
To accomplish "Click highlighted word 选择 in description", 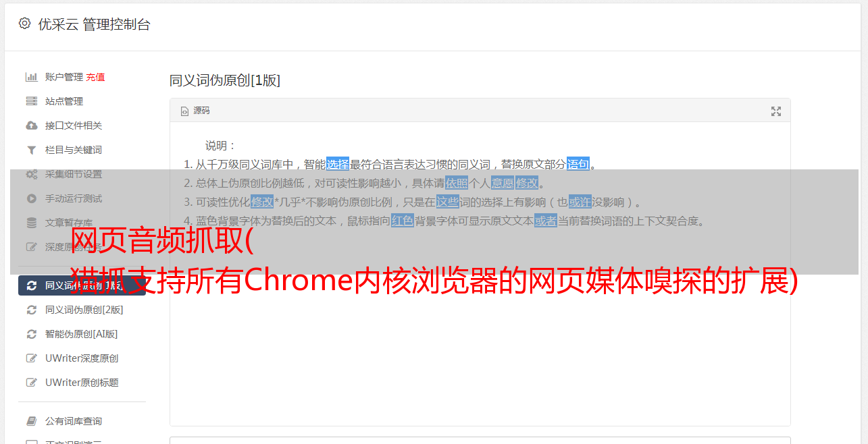I will (338, 164).
